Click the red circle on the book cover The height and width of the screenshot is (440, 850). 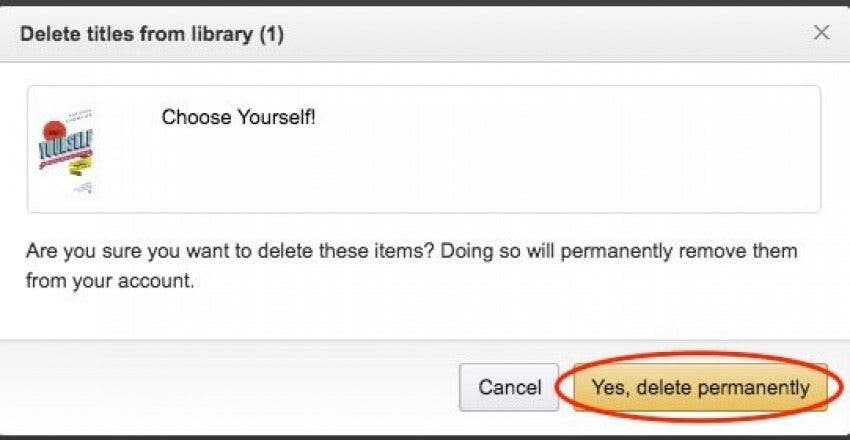pos(54,131)
